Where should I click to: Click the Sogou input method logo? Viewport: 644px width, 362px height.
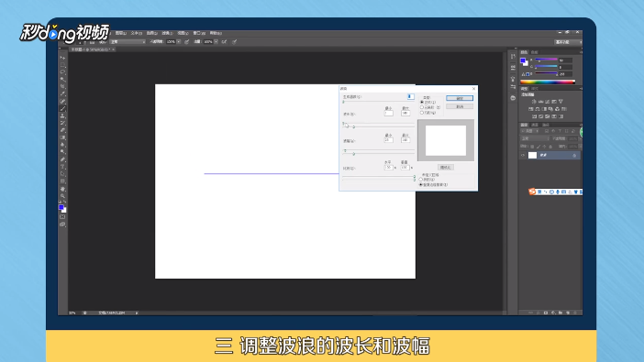click(x=532, y=192)
